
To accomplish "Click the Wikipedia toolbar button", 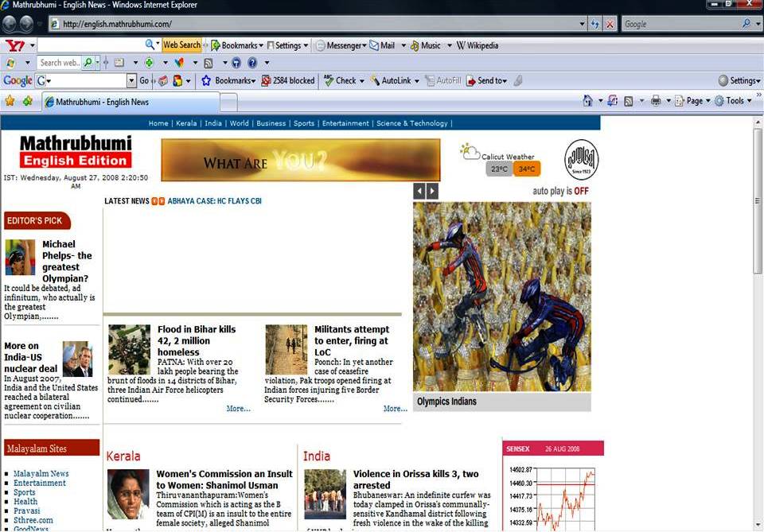I will coord(477,45).
